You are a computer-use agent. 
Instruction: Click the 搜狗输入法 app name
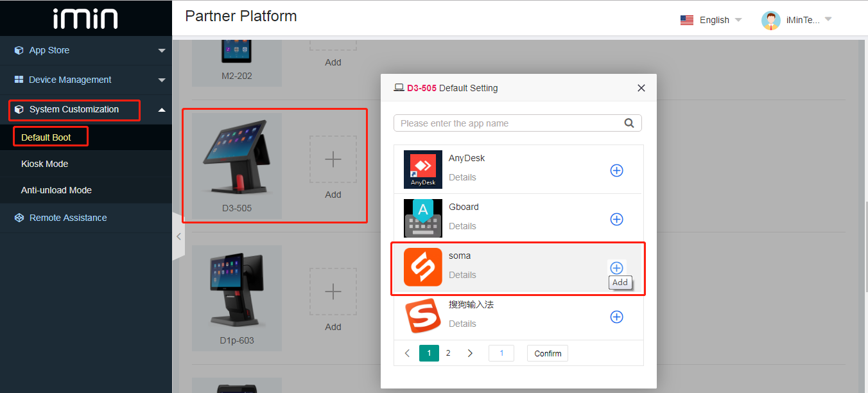pyautogui.click(x=471, y=304)
